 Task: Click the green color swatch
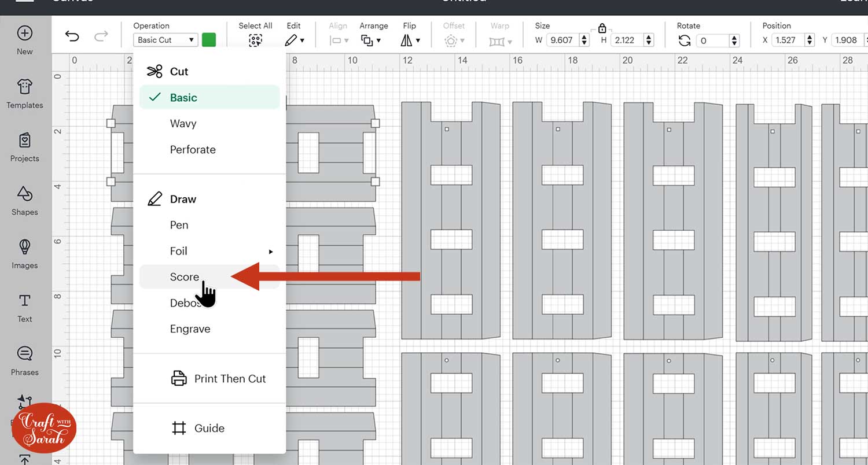[x=209, y=40]
